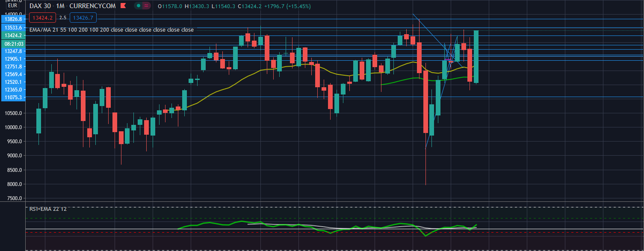Click the blue price level label 11075.3

click(13, 97)
